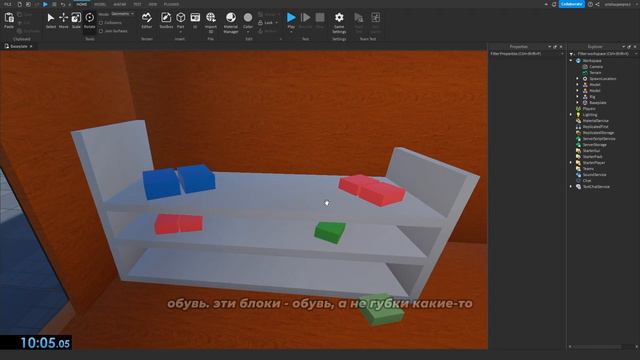
Task: Toggle the Join Surfaces checkbox
Action: pos(101,31)
